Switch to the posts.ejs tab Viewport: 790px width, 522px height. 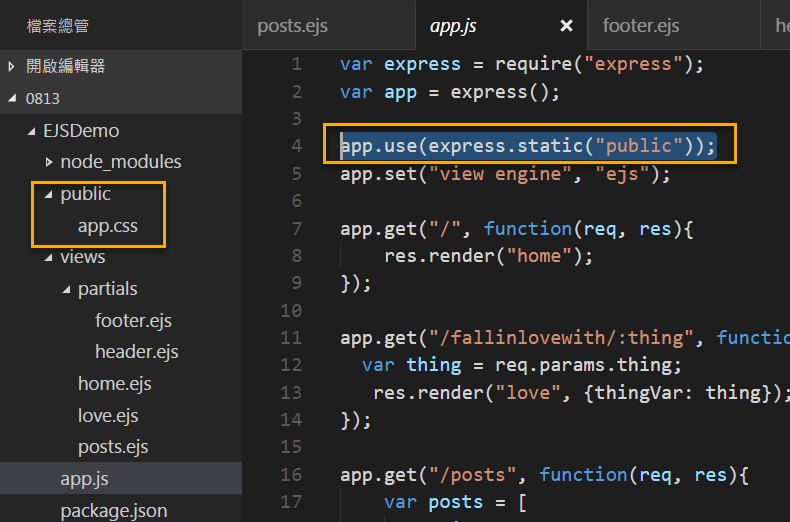click(x=292, y=26)
